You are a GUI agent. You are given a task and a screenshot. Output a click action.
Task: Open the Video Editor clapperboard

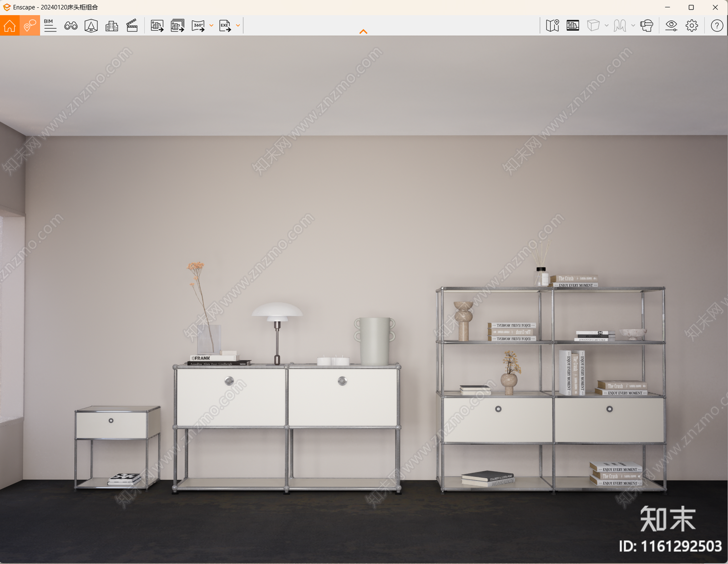(x=132, y=25)
